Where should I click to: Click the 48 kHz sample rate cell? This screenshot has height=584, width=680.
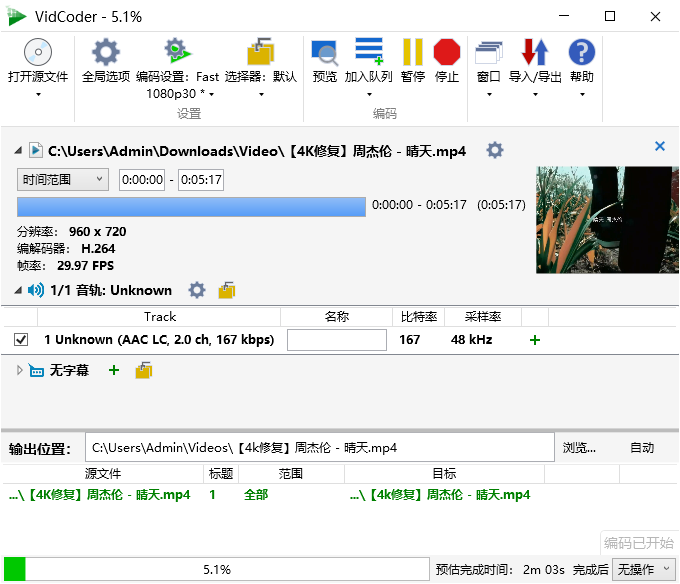coord(471,339)
